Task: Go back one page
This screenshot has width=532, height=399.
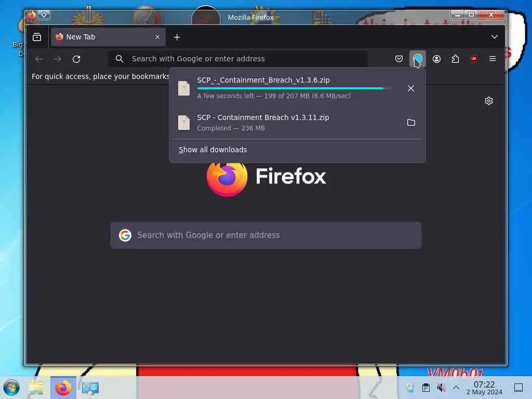Action: tap(39, 59)
